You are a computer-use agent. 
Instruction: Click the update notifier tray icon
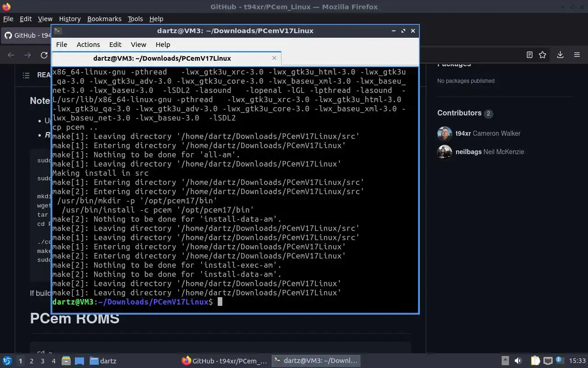(x=559, y=360)
